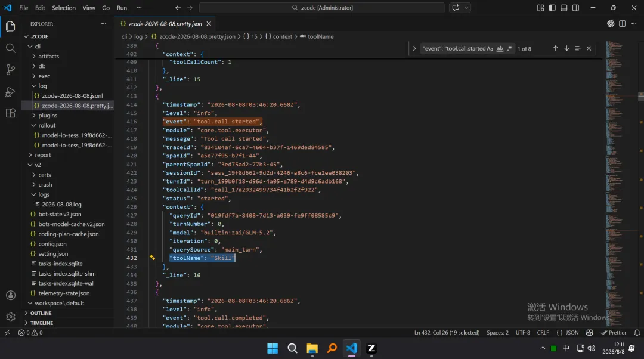Image resolution: width=644 pixels, height=359 pixels.
Task: Open the Run and Debug view
Action: tap(11, 92)
